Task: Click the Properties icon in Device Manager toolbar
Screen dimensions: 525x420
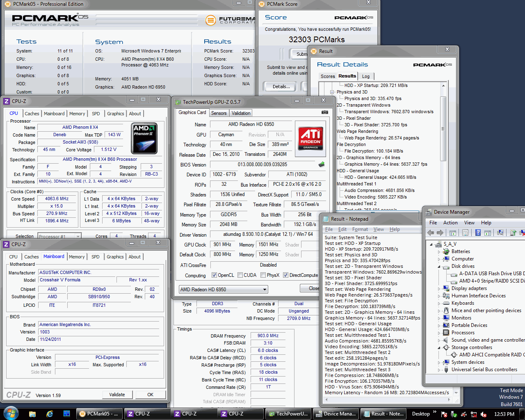Action: click(x=466, y=233)
